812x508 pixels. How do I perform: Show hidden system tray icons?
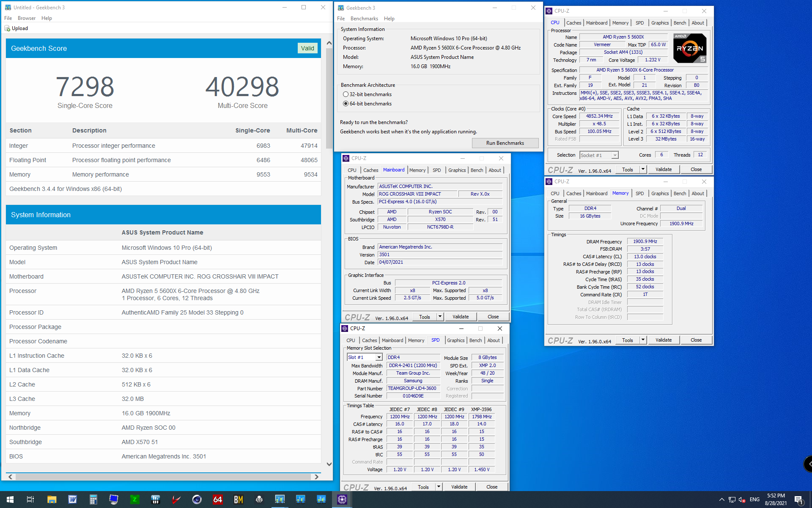[721, 500]
